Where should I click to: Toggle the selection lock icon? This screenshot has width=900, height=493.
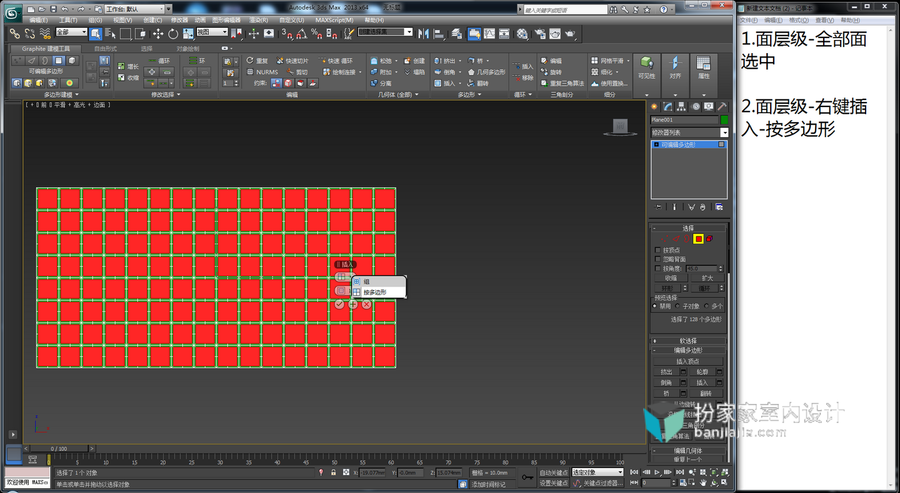point(333,472)
